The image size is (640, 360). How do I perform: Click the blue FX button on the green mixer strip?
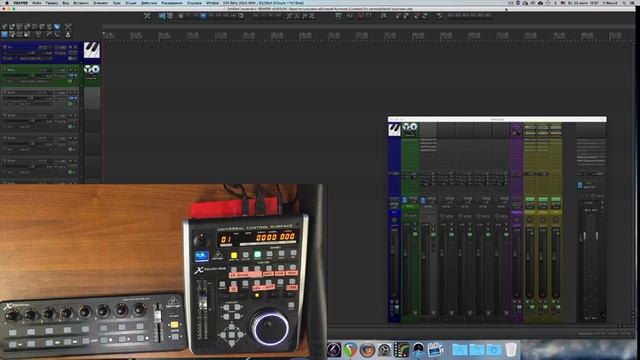point(404,200)
